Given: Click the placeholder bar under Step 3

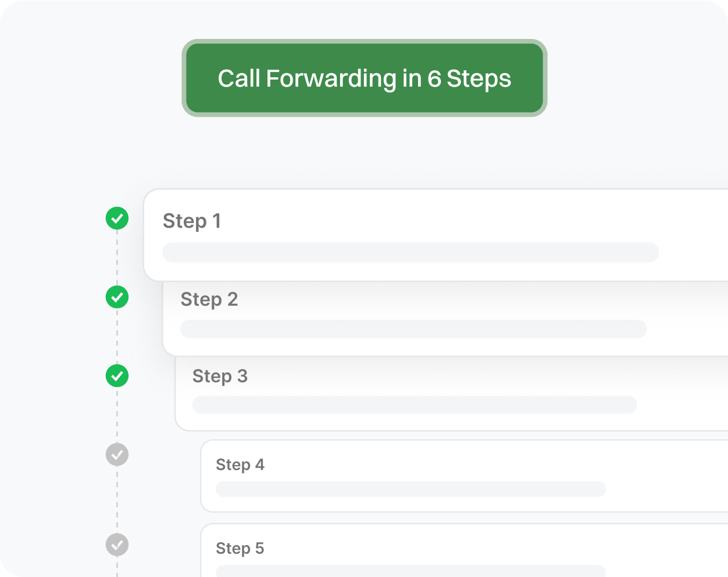Looking at the screenshot, I should (415, 405).
